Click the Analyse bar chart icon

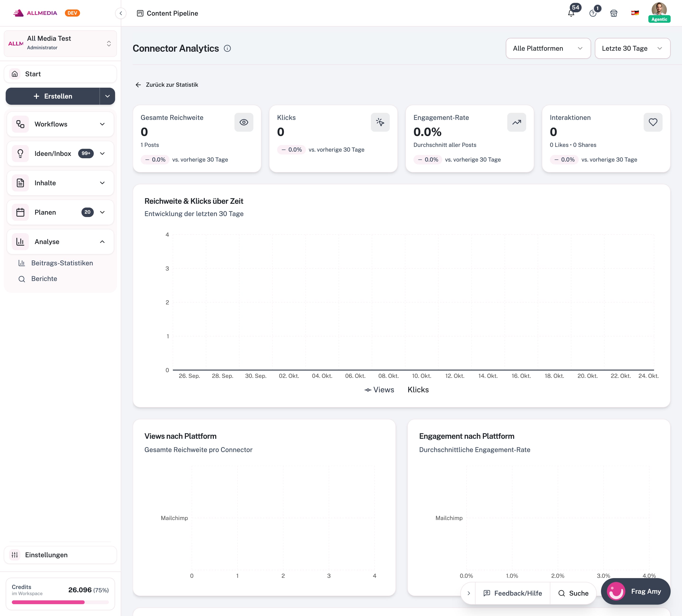(x=20, y=242)
